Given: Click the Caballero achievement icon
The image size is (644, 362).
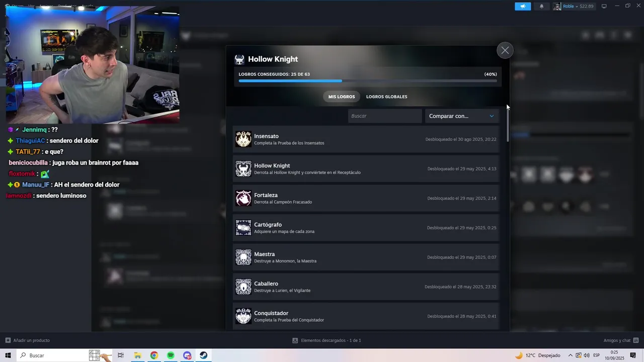Looking at the screenshot, I should 244,287.
